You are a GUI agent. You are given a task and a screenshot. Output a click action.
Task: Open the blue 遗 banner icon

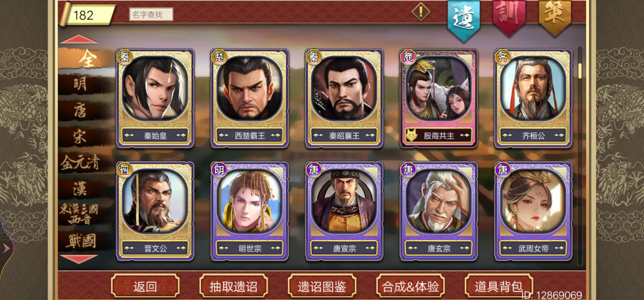click(464, 19)
